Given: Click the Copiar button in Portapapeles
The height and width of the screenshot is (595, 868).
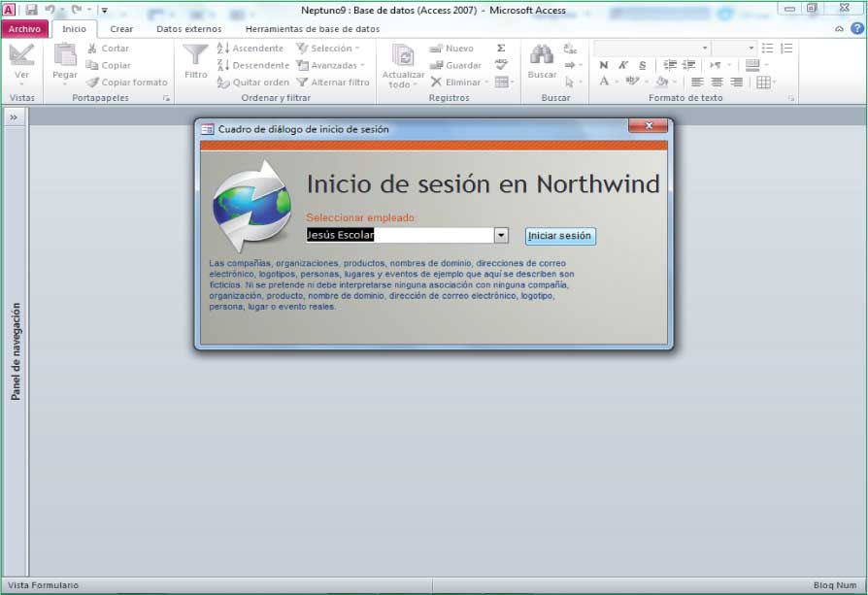Looking at the screenshot, I should (109, 65).
